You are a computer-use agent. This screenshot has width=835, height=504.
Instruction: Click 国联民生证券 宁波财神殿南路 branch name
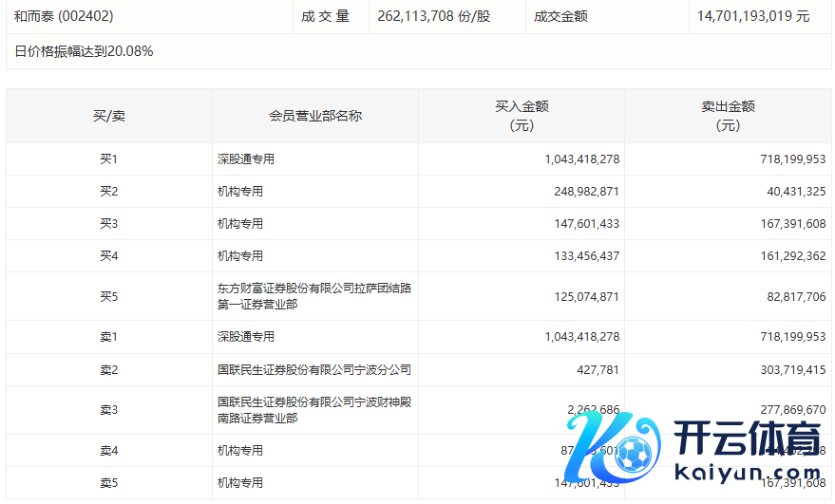[313, 410]
